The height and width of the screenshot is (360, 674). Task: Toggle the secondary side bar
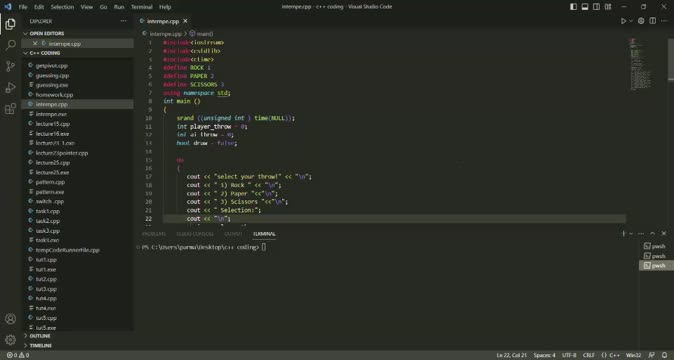pyautogui.click(x=596, y=6)
